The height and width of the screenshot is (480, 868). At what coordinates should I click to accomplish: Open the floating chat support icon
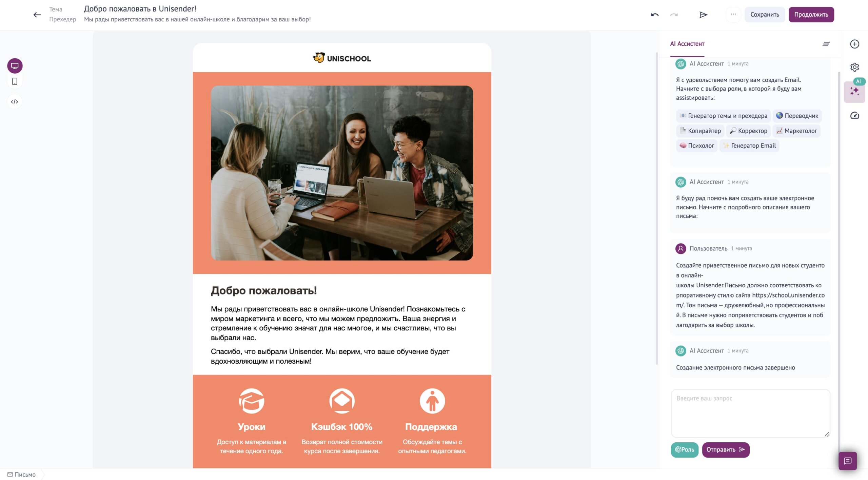coord(847,461)
